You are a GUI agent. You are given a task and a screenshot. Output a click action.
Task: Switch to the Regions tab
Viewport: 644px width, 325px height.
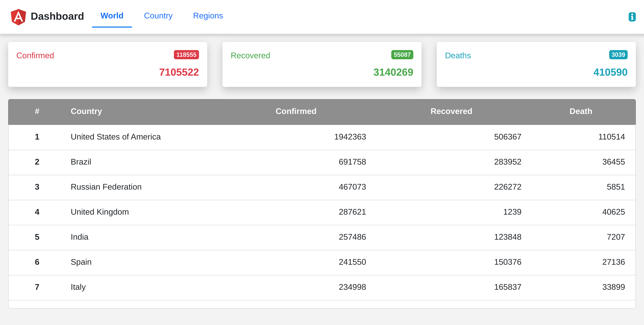tap(208, 16)
